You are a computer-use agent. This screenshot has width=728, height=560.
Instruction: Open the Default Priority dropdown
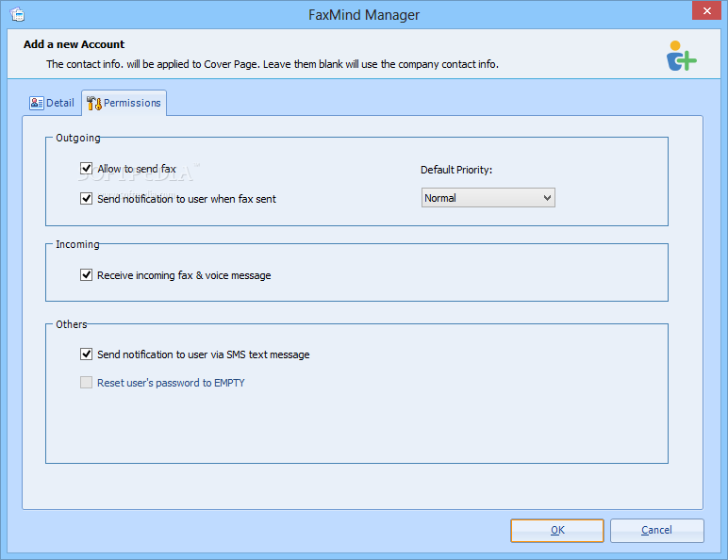point(488,198)
